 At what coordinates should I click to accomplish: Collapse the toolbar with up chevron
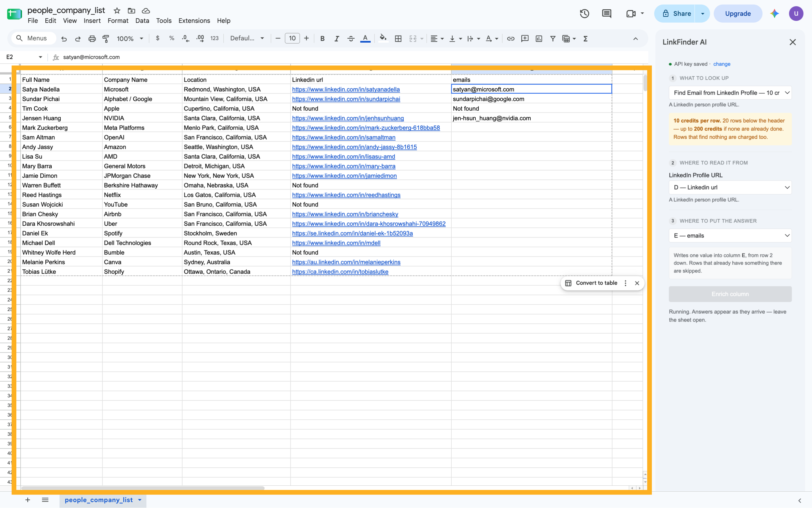[x=636, y=39]
